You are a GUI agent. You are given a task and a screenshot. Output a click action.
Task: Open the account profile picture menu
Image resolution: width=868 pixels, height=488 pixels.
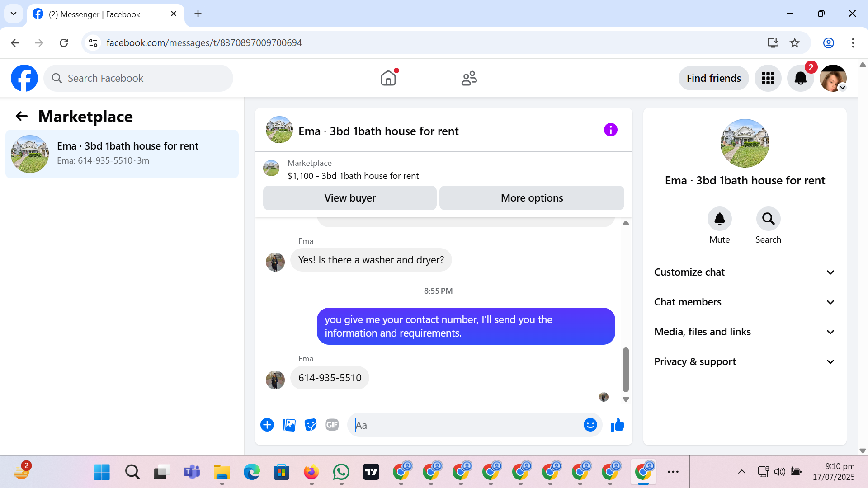point(833,78)
